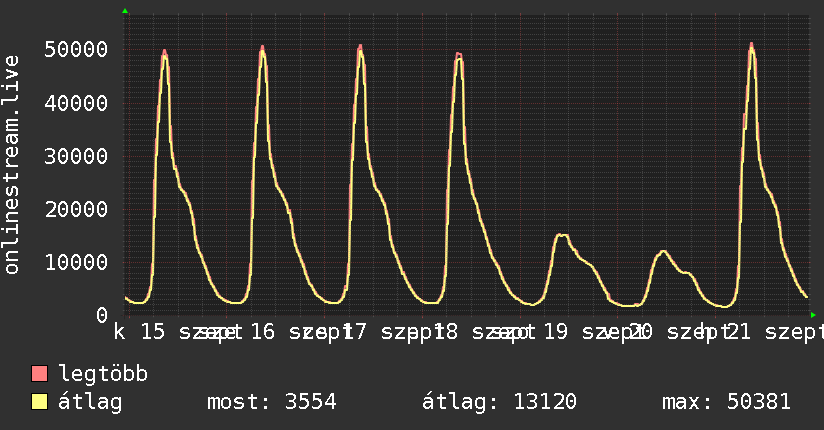Viewport: 824px width, 430px height.
Task: Click the 50000 y-axis label
Action: pos(76,49)
